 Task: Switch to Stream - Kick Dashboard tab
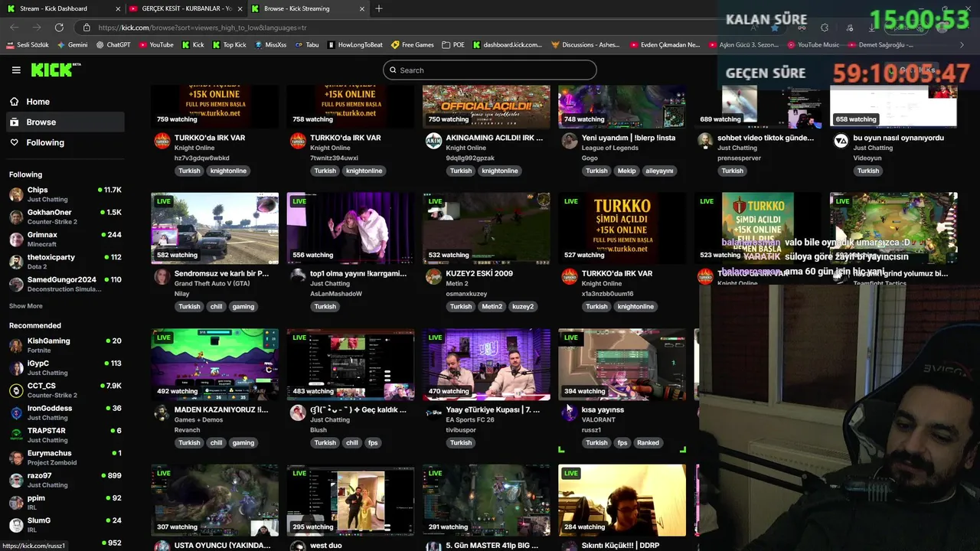pyautogui.click(x=61, y=8)
